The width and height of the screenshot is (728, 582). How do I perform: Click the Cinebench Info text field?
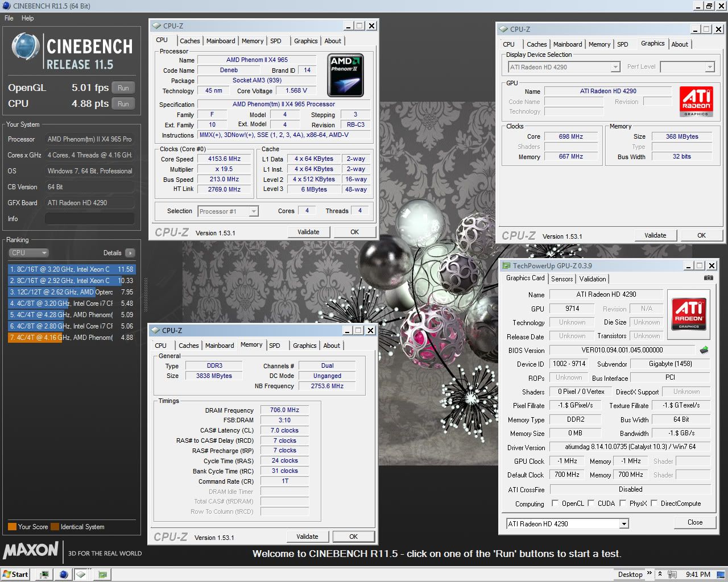click(x=89, y=219)
